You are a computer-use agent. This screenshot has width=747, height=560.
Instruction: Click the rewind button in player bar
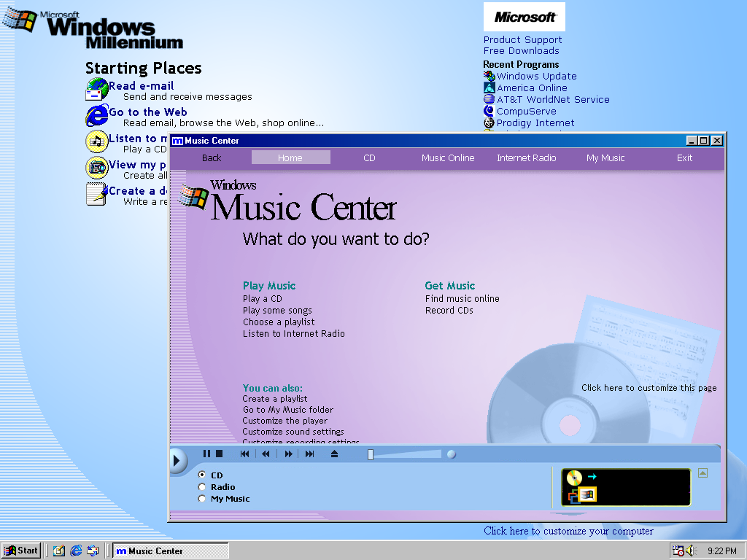pyautogui.click(x=266, y=454)
